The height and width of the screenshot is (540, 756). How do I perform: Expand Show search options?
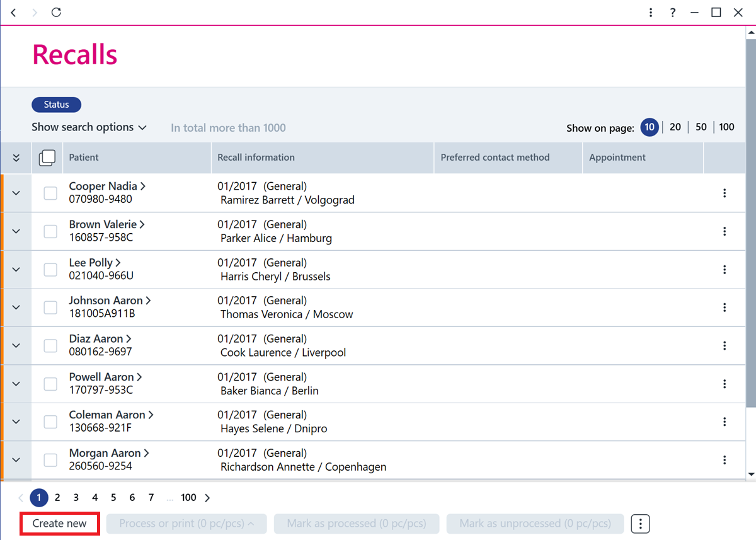(x=89, y=127)
